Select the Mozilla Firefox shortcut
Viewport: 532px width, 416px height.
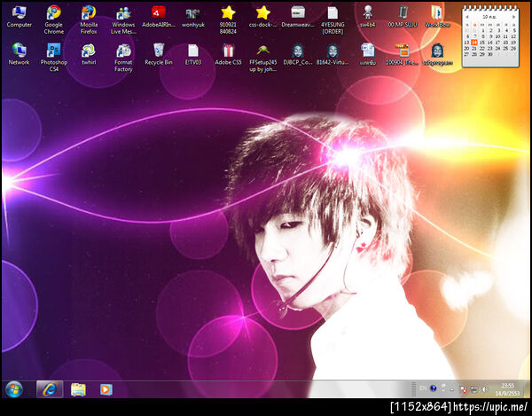coord(89,20)
